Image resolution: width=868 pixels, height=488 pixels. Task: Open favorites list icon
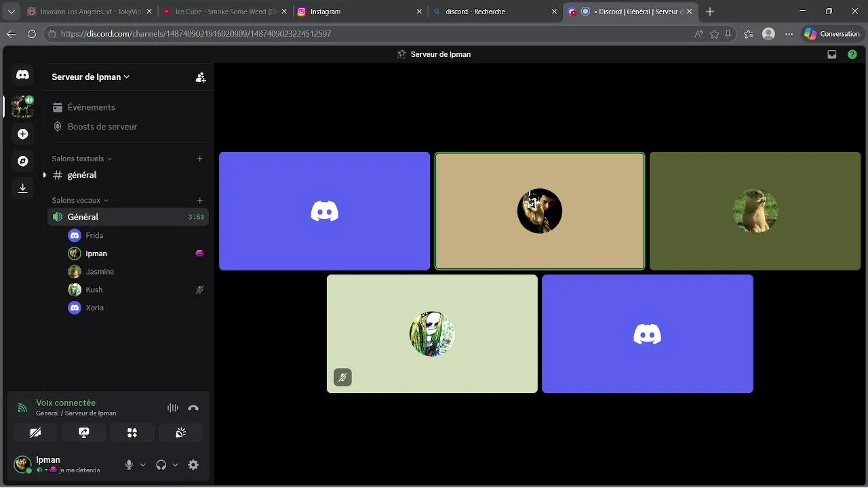tap(748, 34)
